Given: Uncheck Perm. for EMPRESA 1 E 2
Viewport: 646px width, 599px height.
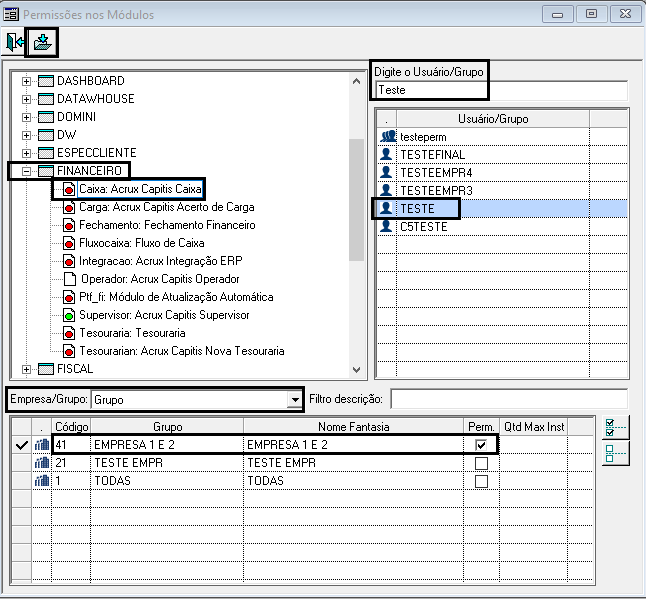Looking at the screenshot, I should point(481,445).
